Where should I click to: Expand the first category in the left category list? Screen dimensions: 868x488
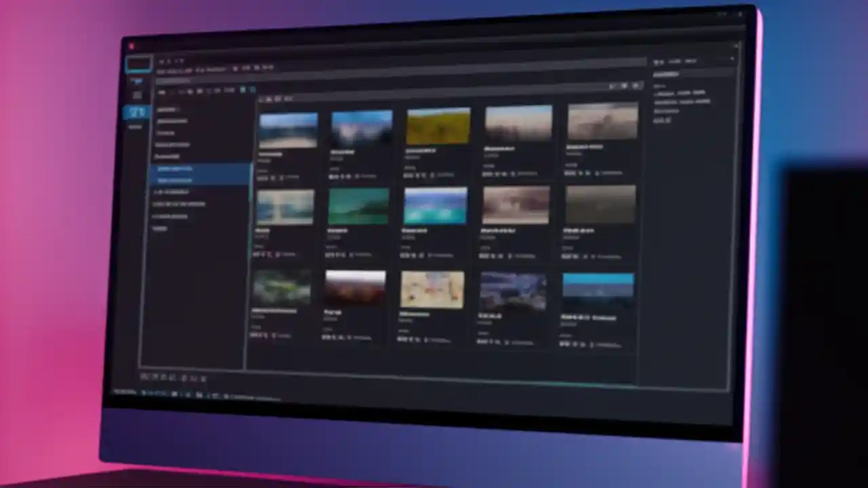(x=166, y=108)
